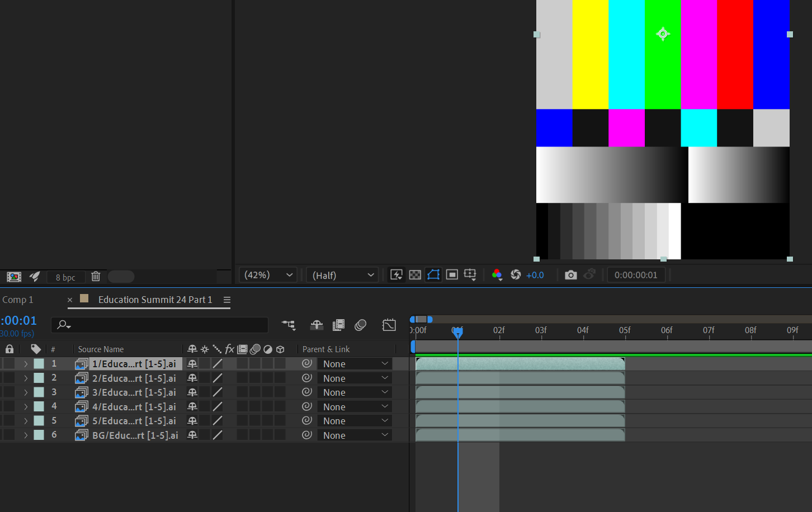Toggle the quality switch for layer 2
This screenshot has height=512, width=812.
pyautogui.click(x=218, y=378)
